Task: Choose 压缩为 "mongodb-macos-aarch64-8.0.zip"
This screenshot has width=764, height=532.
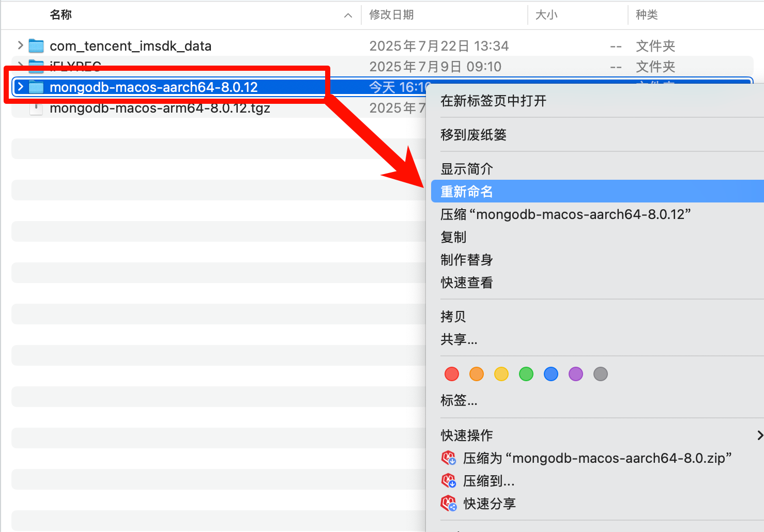Action: tap(597, 458)
